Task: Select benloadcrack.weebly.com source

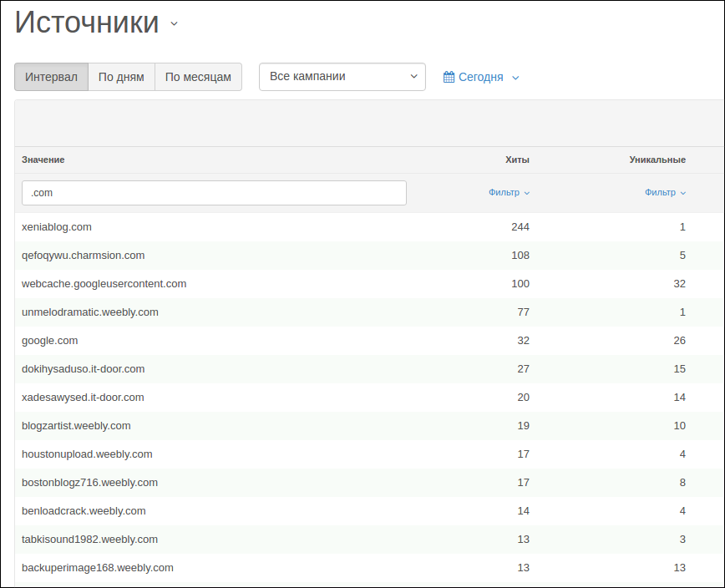Action: pyautogui.click(x=84, y=511)
